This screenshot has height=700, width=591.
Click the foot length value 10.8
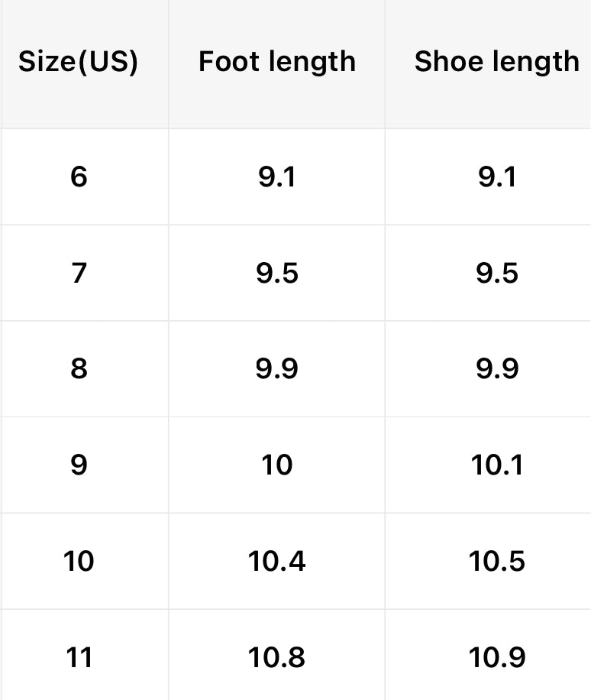pyautogui.click(x=277, y=657)
